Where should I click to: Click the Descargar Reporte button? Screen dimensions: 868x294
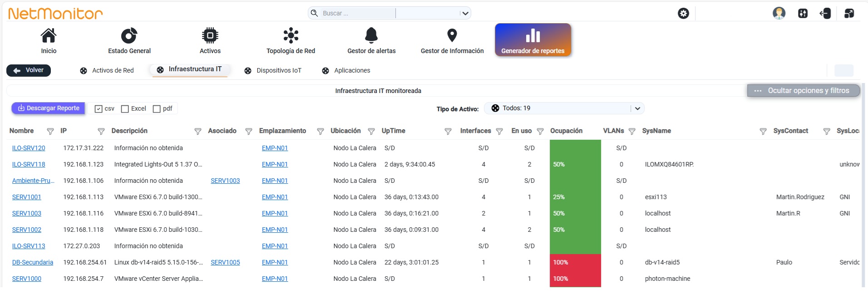point(48,108)
